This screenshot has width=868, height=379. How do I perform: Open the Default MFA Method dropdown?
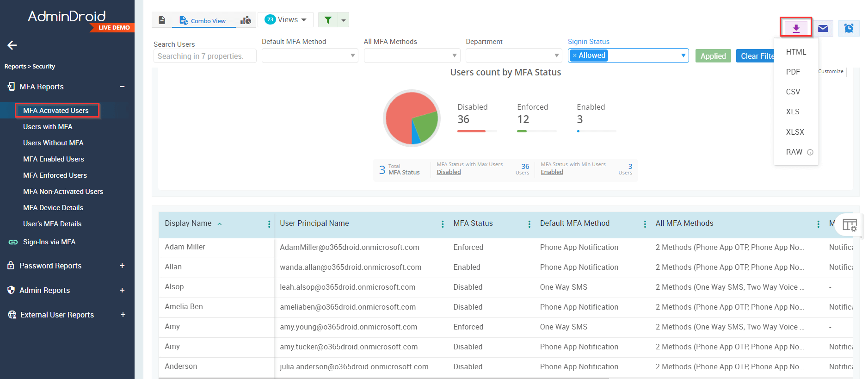(309, 56)
